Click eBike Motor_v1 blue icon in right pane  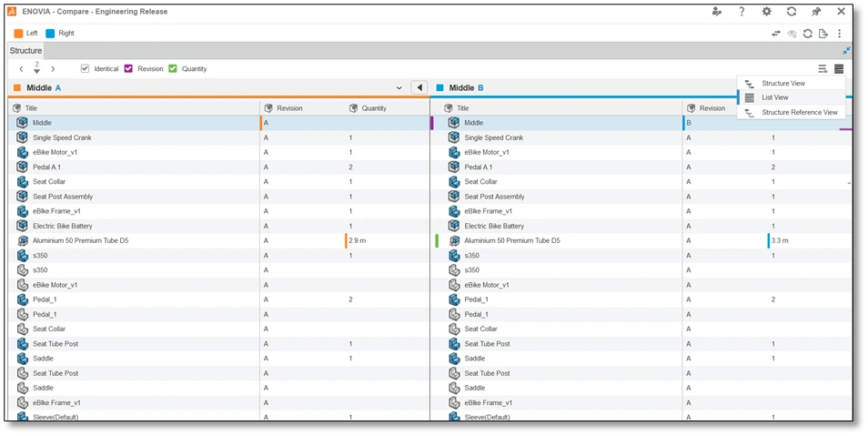[454, 152]
